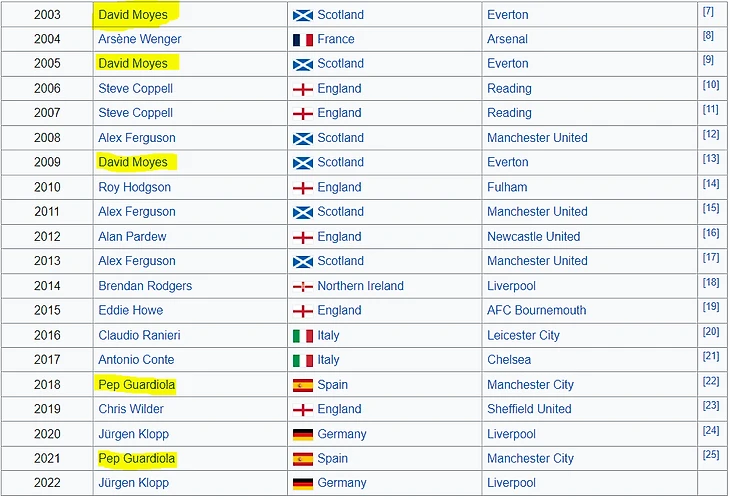
Task: Jump to citation [7]
Action: [x=708, y=11]
